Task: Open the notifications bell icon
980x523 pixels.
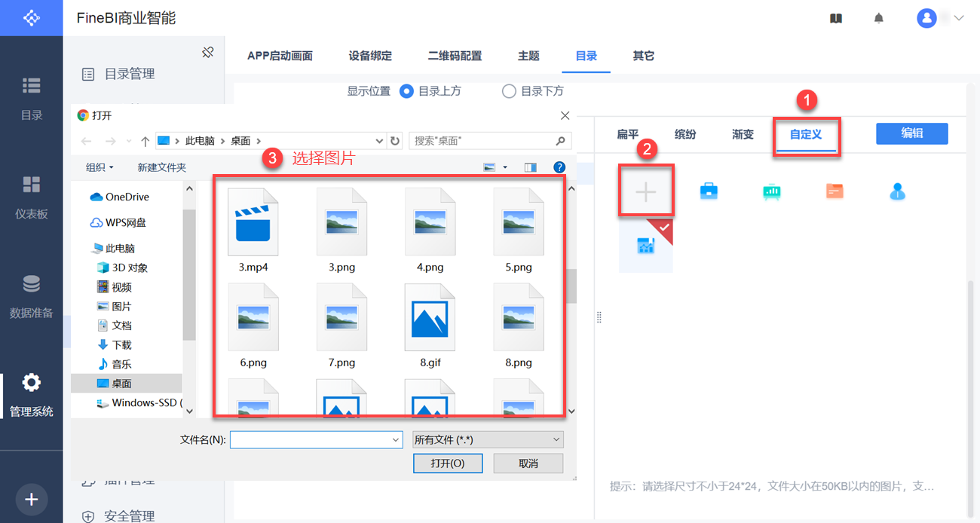Action: coord(879,18)
